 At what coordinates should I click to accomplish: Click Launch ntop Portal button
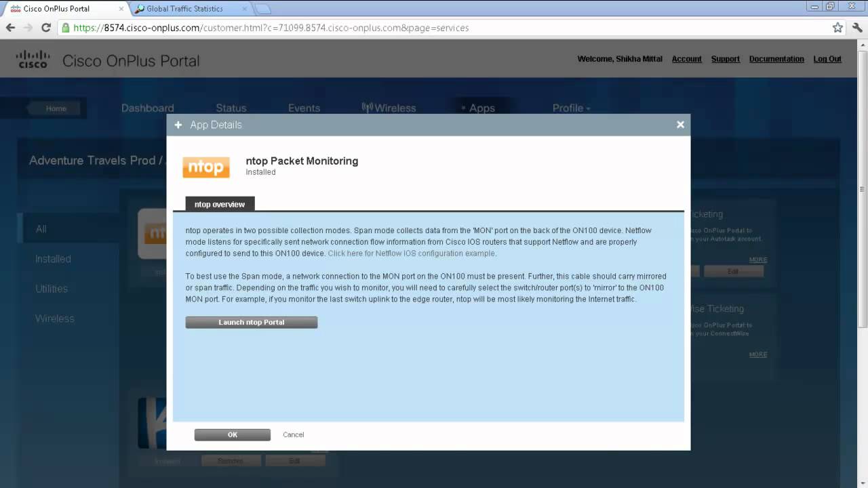[x=252, y=323]
